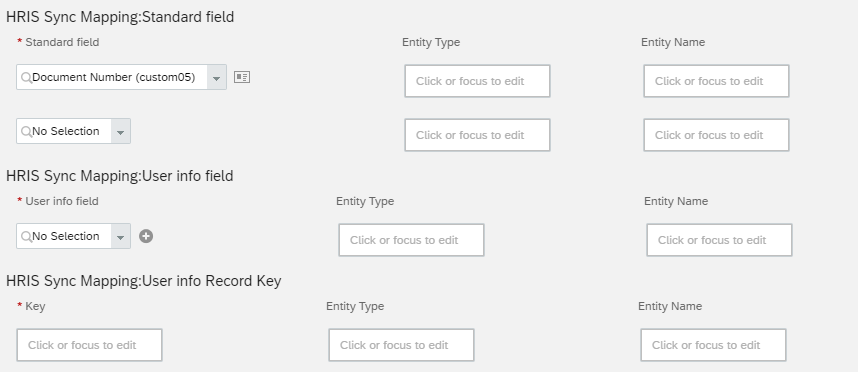Click Entity Name input under User info field
Screen dimensions: 858x372
(719, 240)
